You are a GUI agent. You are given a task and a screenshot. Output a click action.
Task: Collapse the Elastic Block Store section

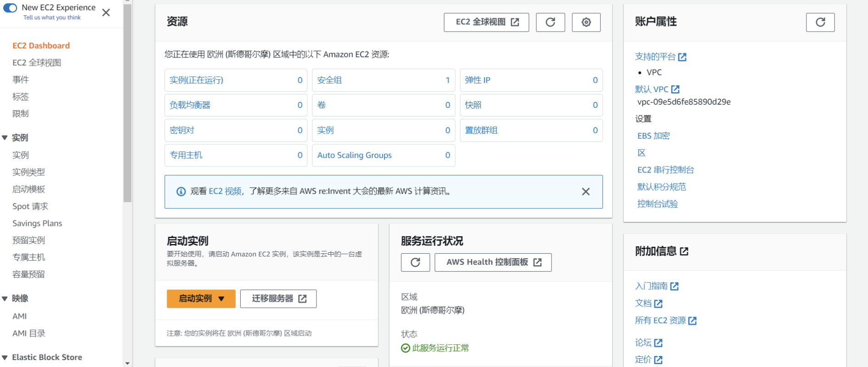[x=5, y=357]
